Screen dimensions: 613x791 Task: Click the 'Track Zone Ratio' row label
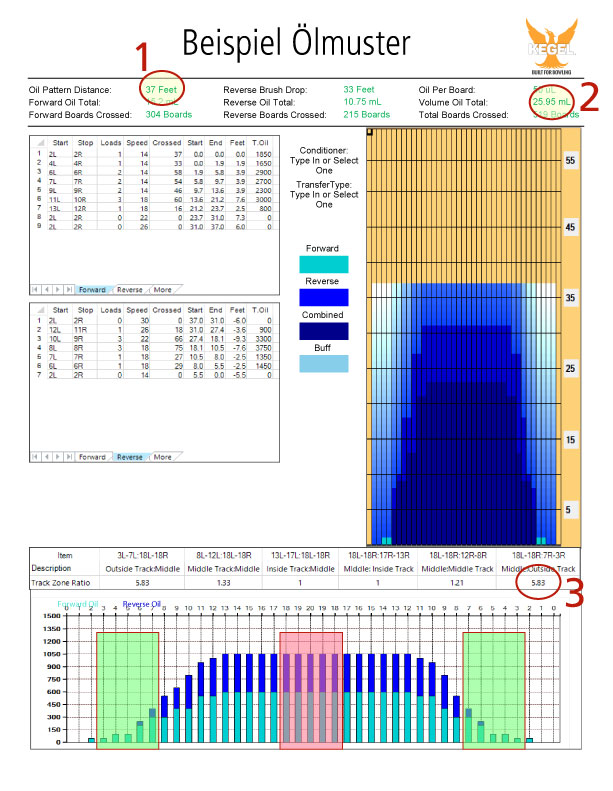[61, 583]
